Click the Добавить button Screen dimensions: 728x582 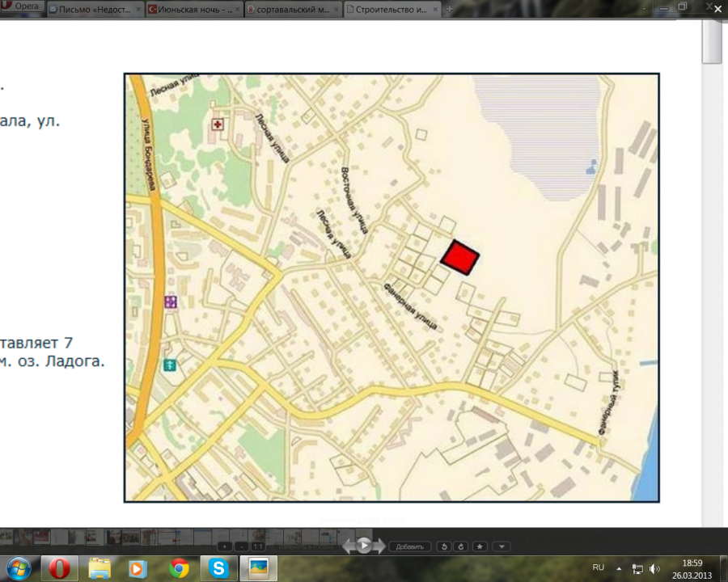(x=410, y=546)
